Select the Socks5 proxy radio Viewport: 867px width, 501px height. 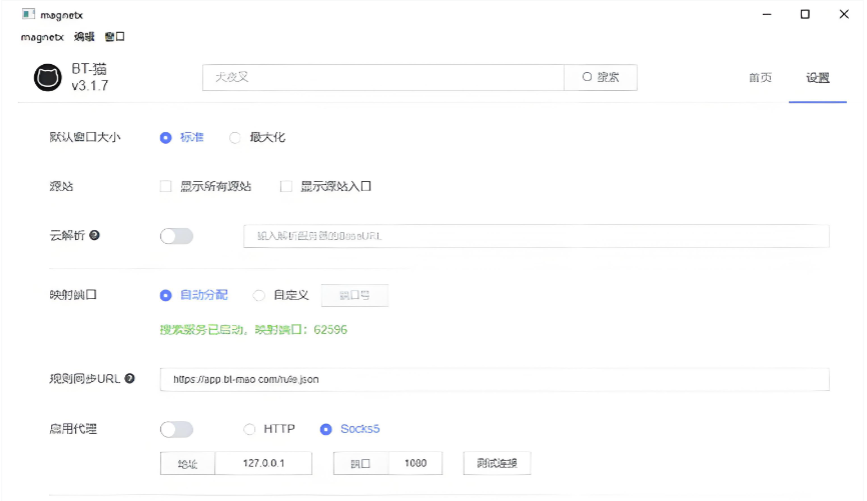click(326, 429)
